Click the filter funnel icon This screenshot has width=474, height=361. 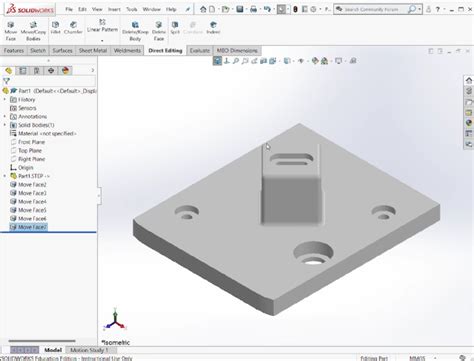6,81
